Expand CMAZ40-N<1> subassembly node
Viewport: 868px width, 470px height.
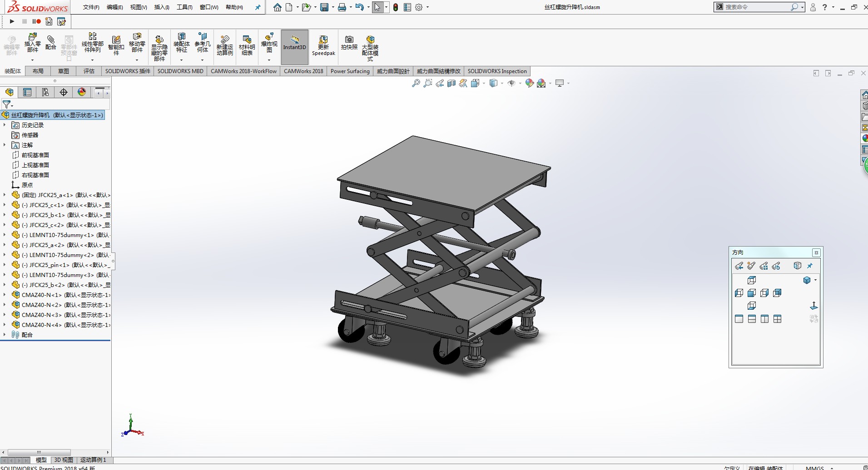tap(5, 295)
